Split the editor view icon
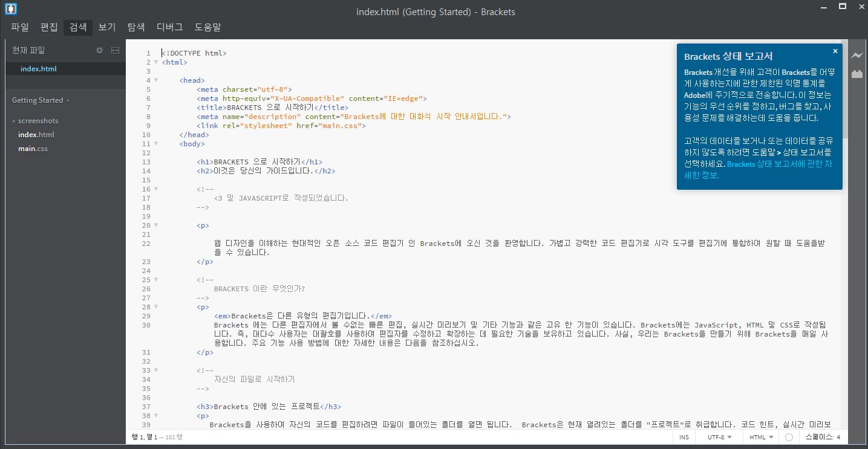This screenshot has width=868, height=449. pyautogui.click(x=115, y=51)
